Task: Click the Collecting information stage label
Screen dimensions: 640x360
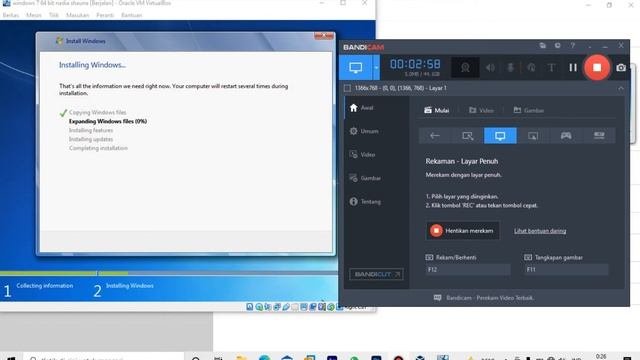Action: point(45,286)
